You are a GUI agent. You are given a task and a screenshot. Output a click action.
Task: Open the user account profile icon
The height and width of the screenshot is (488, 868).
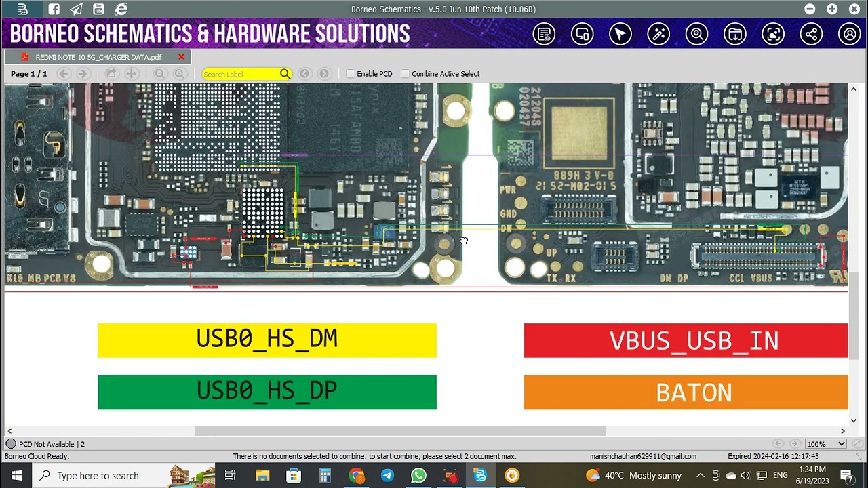849,34
